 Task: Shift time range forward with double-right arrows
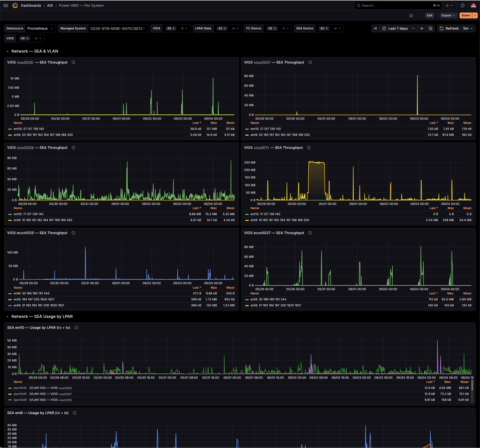[x=422, y=28]
